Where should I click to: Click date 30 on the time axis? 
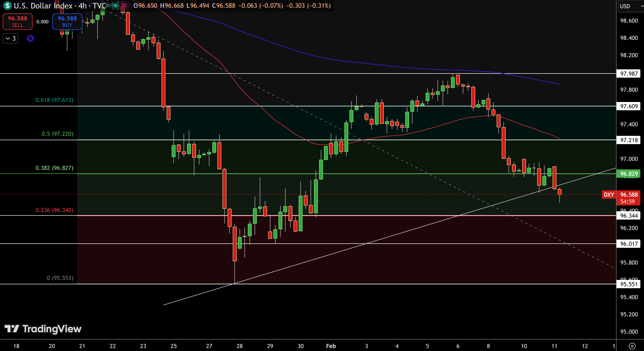[x=301, y=346]
